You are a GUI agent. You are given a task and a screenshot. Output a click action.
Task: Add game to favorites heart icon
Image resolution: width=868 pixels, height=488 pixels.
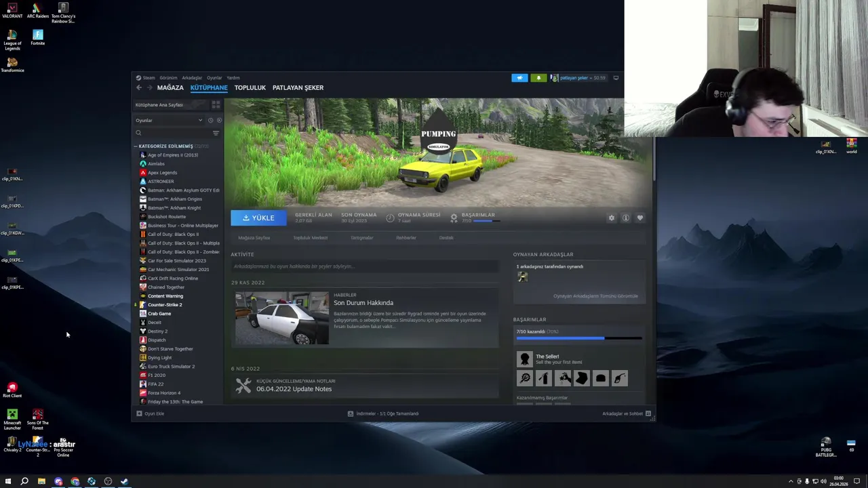click(x=640, y=218)
